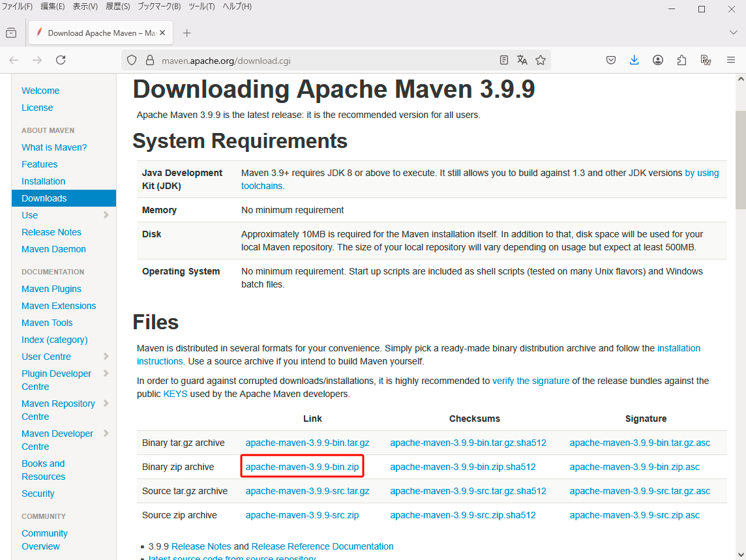Image resolution: width=746 pixels, height=560 pixels.
Task: Open apache-maven-3.9.9-bin.zip.asc signature
Action: 634,467
